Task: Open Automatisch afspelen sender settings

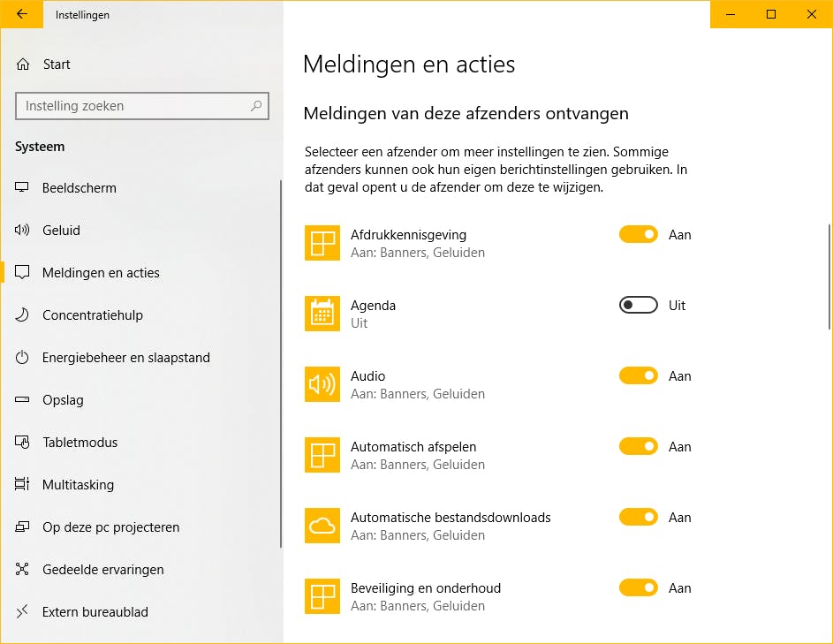Action: (413, 447)
